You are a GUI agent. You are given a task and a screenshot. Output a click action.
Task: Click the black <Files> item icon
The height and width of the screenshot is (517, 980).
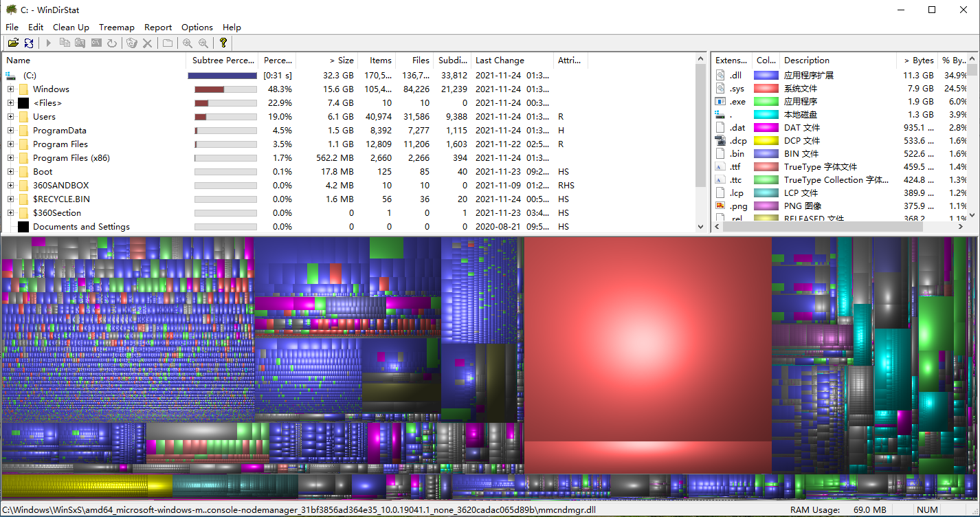pos(24,102)
